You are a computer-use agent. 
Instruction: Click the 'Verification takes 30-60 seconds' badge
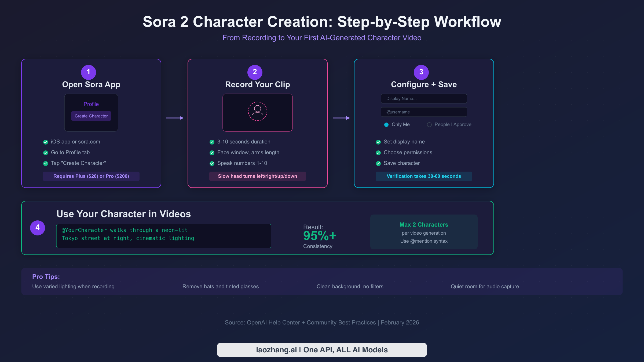tap(424, 176)
